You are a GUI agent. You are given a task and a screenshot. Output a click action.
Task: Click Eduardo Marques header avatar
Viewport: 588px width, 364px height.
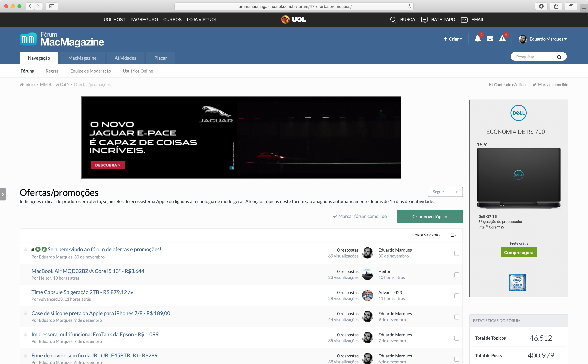523,39
